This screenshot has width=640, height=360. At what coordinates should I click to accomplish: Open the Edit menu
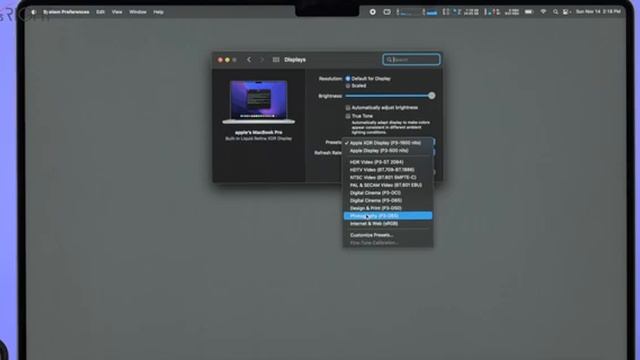point(100,12)
